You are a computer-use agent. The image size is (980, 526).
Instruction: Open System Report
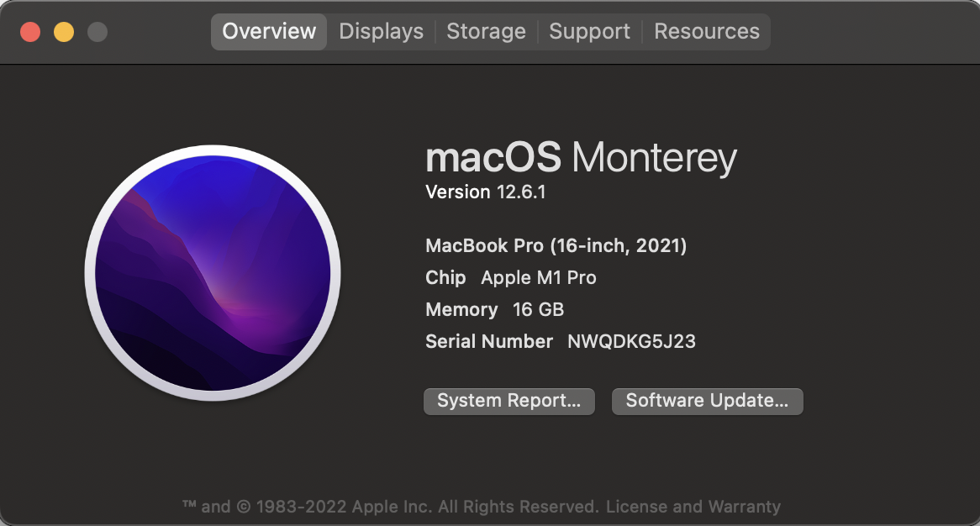tap(508, 401)
